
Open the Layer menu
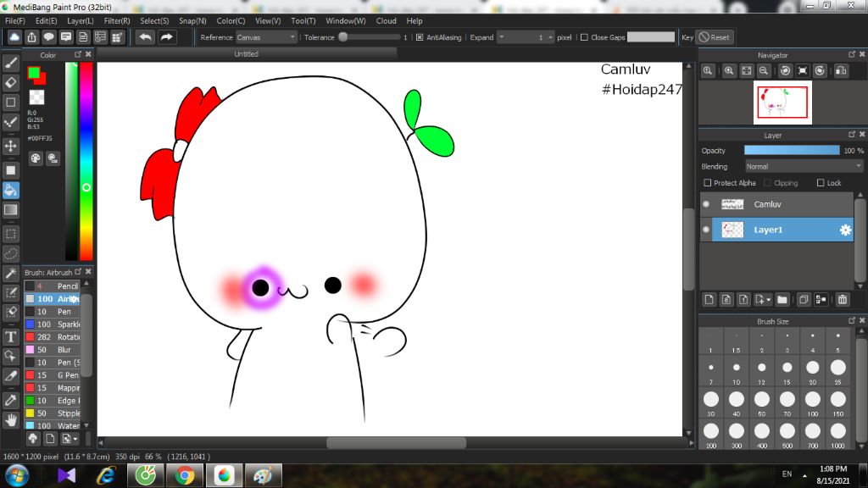[x=81, y=21]
